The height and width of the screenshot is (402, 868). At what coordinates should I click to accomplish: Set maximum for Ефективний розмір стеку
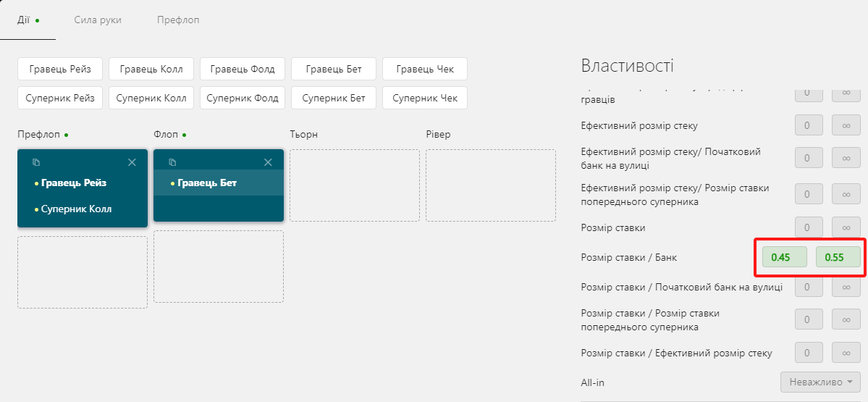click(846, 126)
